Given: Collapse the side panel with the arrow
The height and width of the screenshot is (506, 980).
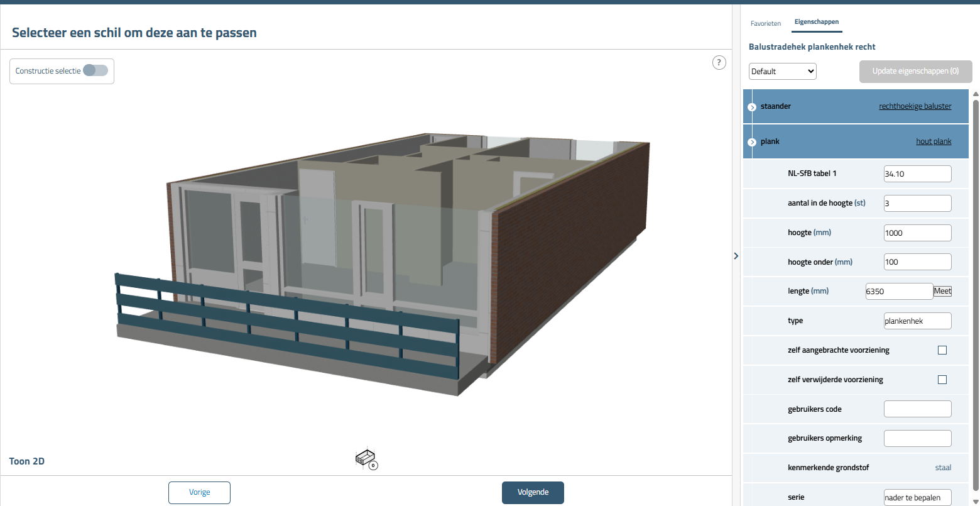Looking at the screenshot, I should [x=736, y=256].
